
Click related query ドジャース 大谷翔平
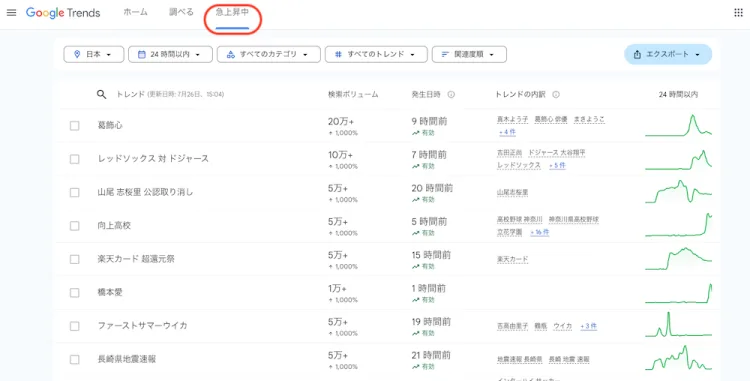[x=557, y=153]
